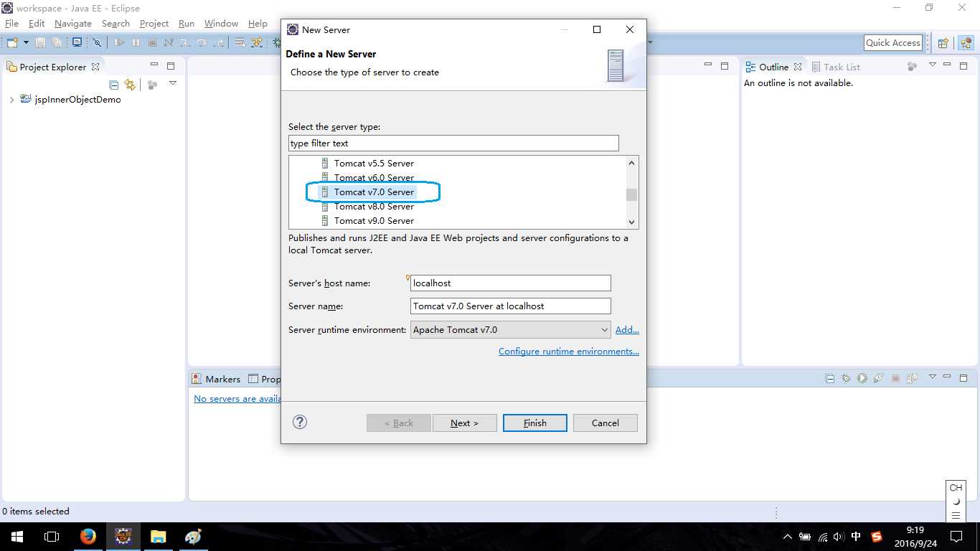
Task: Click Stop the server icon
Action: [x=895, y=378]
